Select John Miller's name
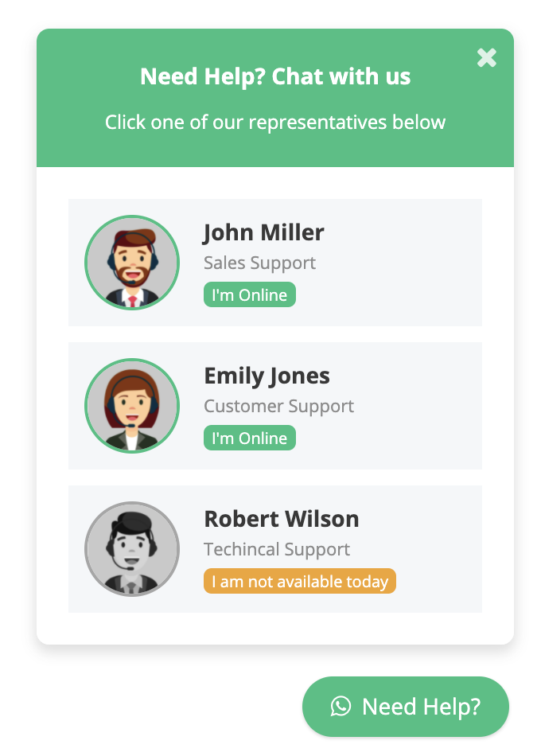This screenshot has width=541, height=756. click(x=263, y=233)
